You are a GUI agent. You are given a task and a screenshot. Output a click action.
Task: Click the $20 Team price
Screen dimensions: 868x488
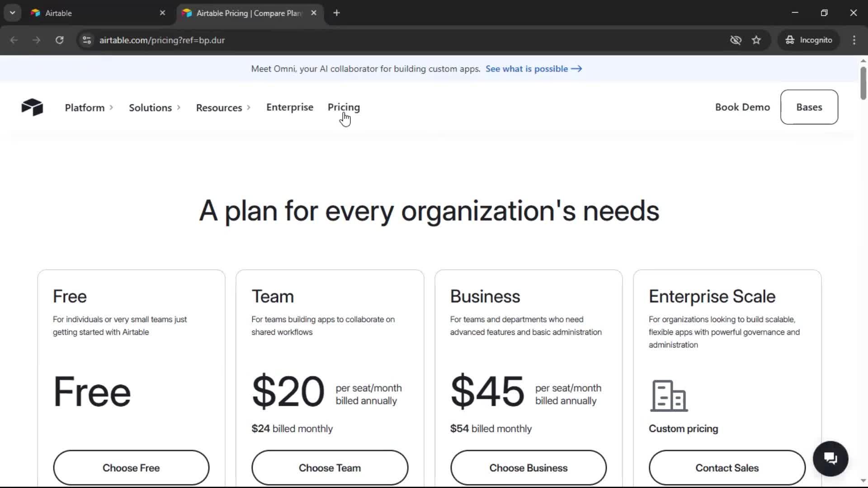288,391
